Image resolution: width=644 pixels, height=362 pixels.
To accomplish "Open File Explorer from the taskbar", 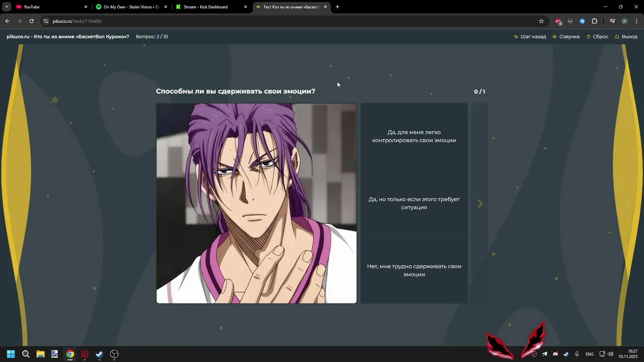I will point(40,354).
